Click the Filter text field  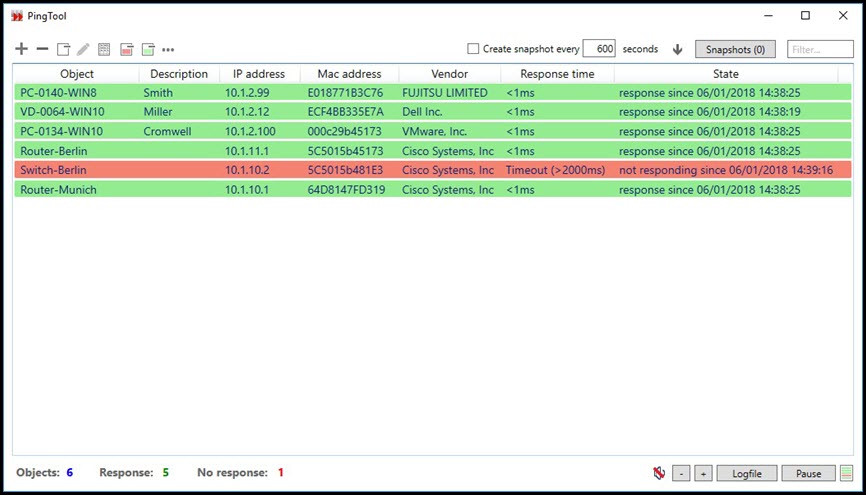(x=820, y=49)
